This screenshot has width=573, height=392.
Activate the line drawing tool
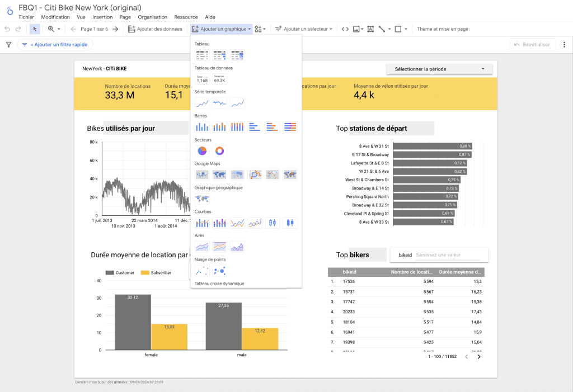[382, 29]
